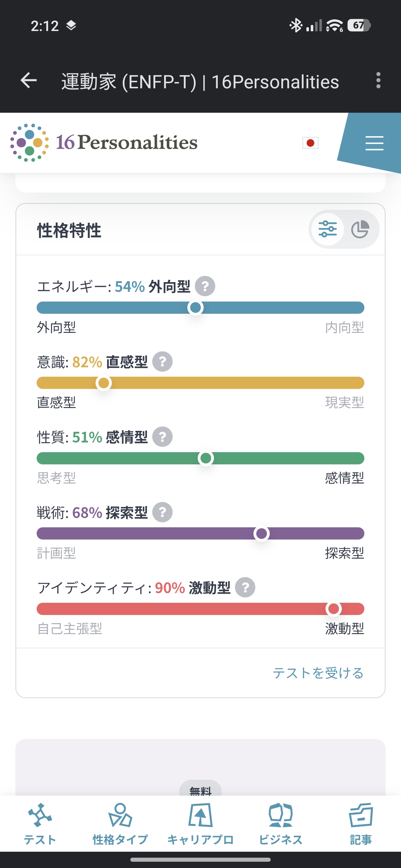Show help for エネルギー trait
401x868 pixels.
pos(205,286)
